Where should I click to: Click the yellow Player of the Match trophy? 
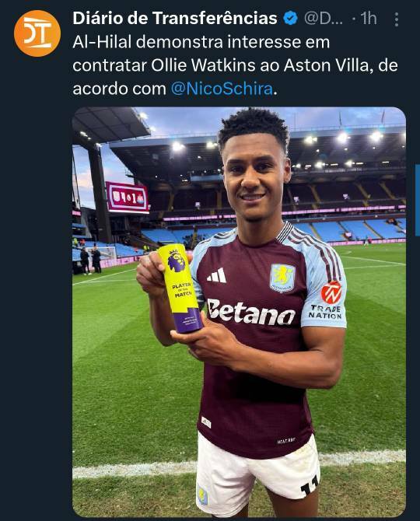tap(180, 288)
